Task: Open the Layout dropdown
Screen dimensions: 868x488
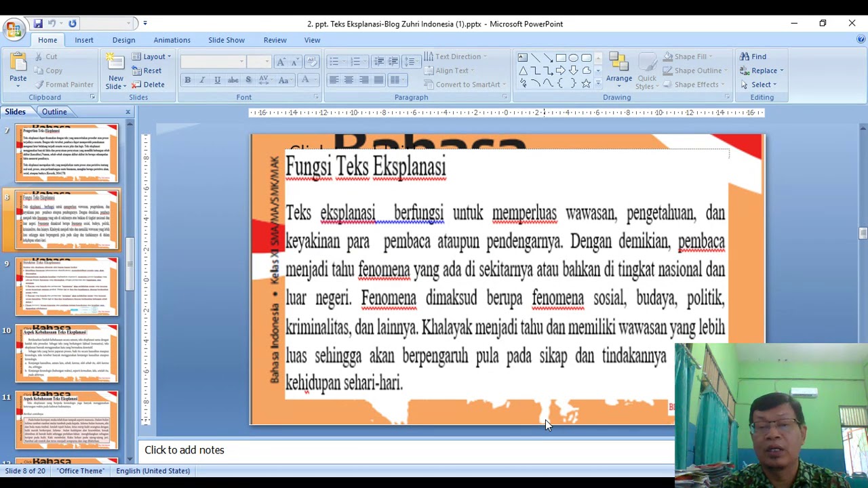Action: pos(151,56)
